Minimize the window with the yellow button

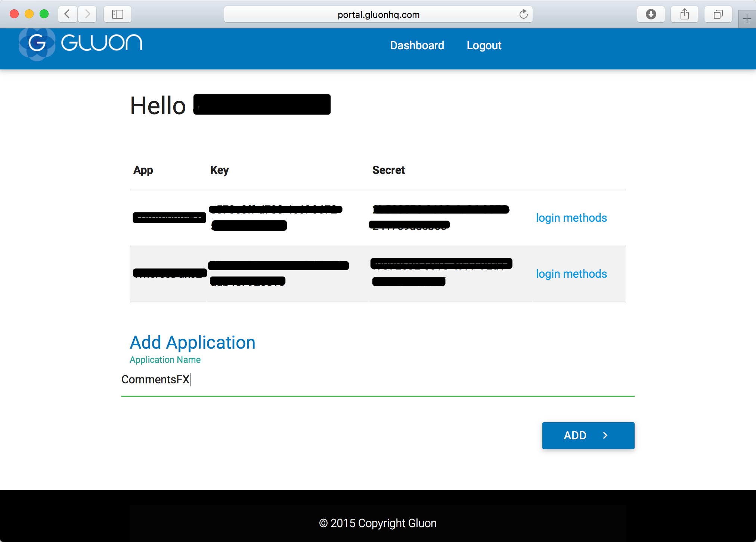[29, 14]
